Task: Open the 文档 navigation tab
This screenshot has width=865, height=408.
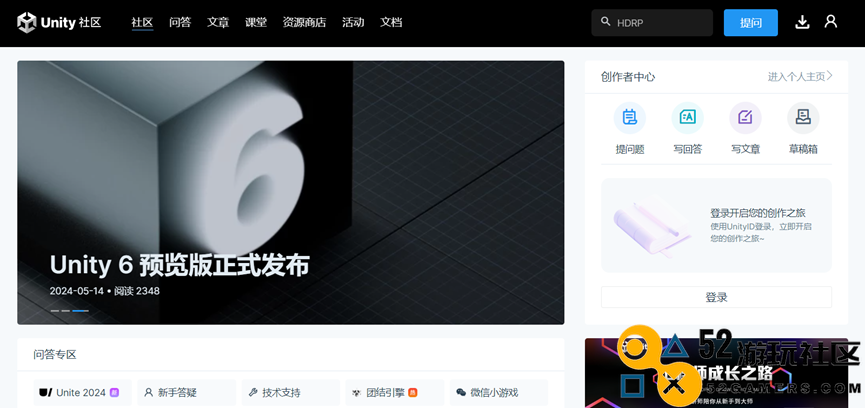Action: pyautogui.click(x=391, y=23)
